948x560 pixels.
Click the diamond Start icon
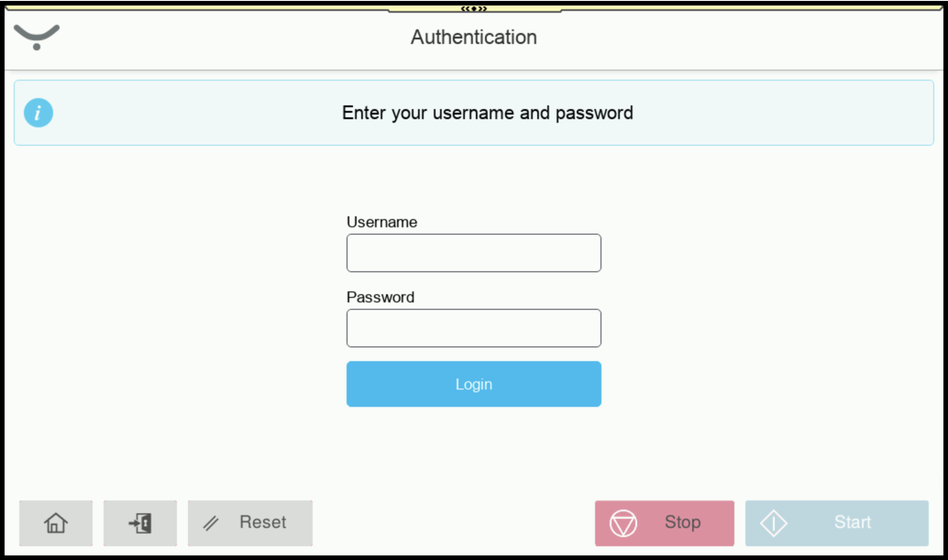coord(773,523)
